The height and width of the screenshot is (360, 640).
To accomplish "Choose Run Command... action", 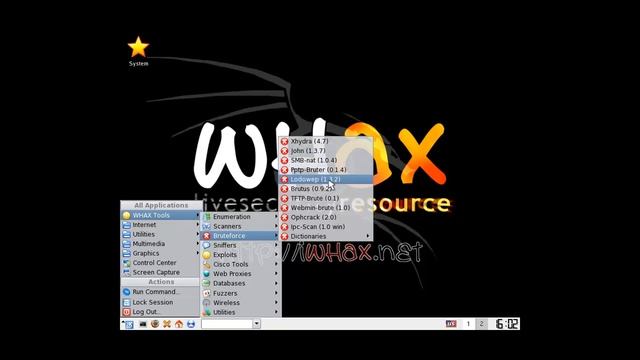I will click(161, 292).
